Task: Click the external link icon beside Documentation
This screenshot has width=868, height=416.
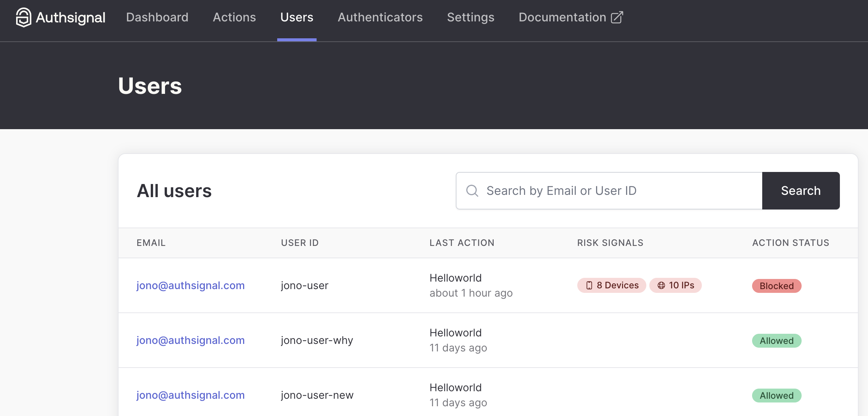Action: [x=617, y=17]
